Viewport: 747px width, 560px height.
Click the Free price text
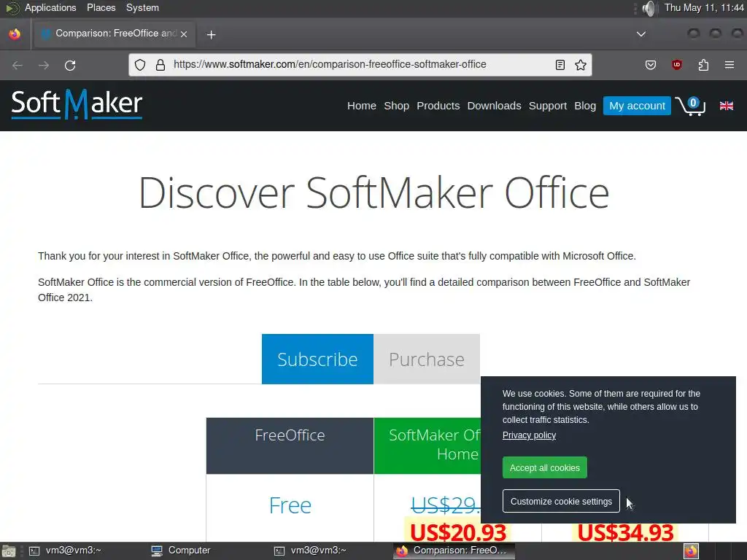click(x=290, y=505)
